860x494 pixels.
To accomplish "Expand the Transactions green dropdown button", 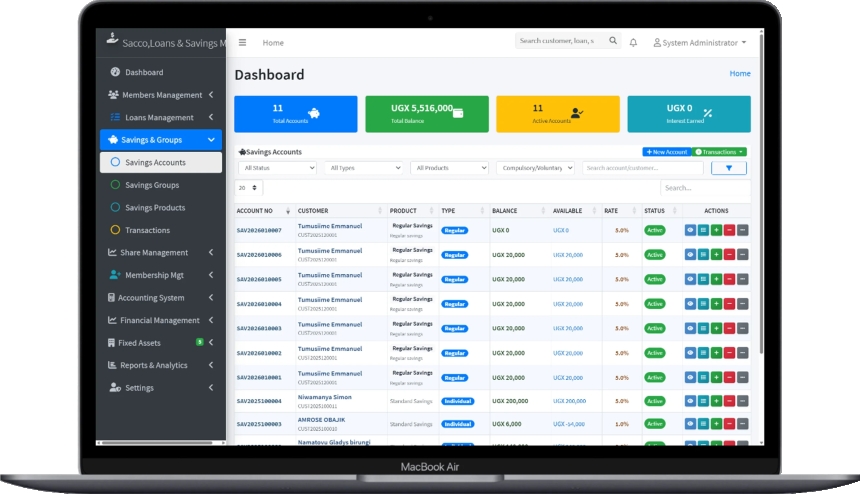I will pyautogui.click(x=719, y=152).
